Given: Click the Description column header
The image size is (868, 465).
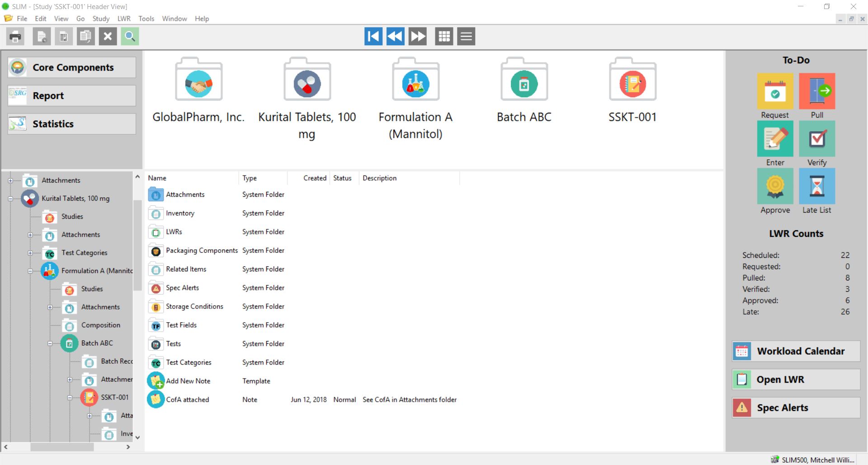Looking at the screenshot, I should 410,178.
